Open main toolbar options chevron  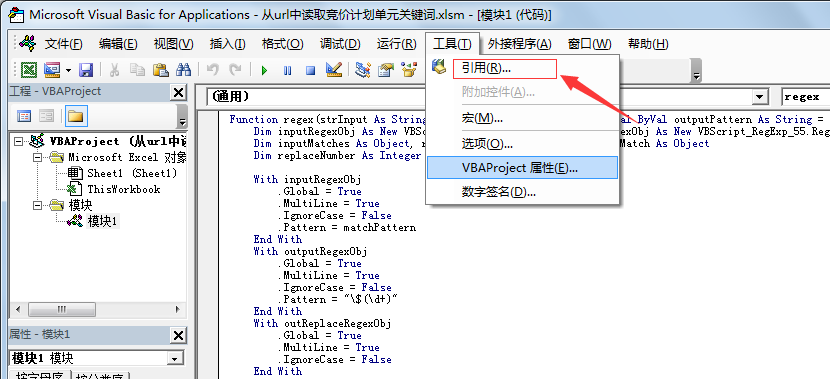point(697,71)
